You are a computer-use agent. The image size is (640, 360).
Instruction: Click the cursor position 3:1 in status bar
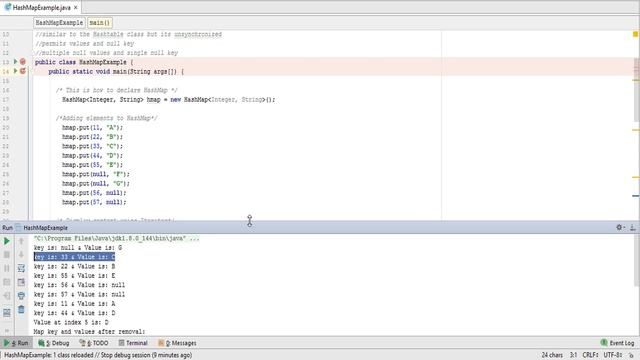[573, 355]
